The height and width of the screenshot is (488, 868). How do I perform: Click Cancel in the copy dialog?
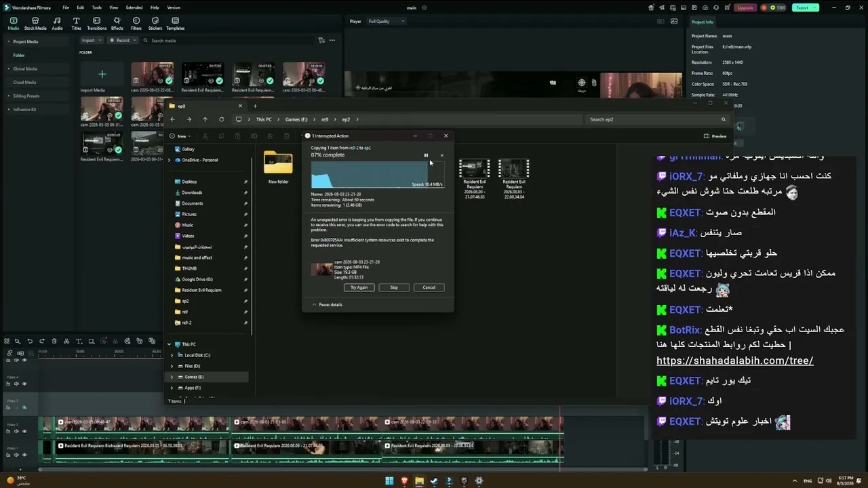pyautogui.click(x=429, y=287)
